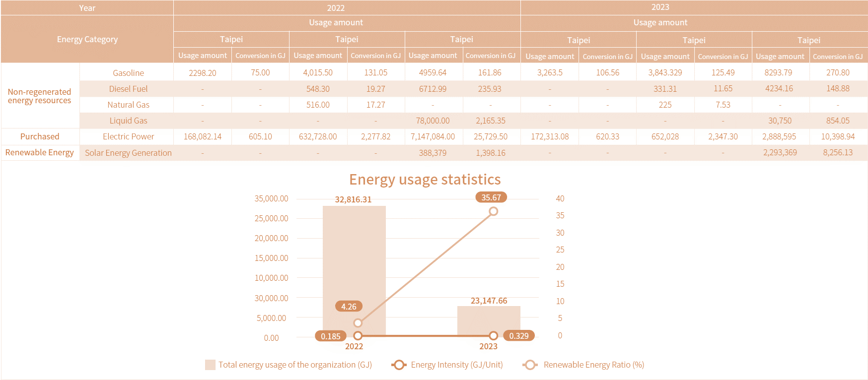Click the Renewable Energy Ratio legend marker icon
Screen dimensions: 868x380
[x=530, y=365]
